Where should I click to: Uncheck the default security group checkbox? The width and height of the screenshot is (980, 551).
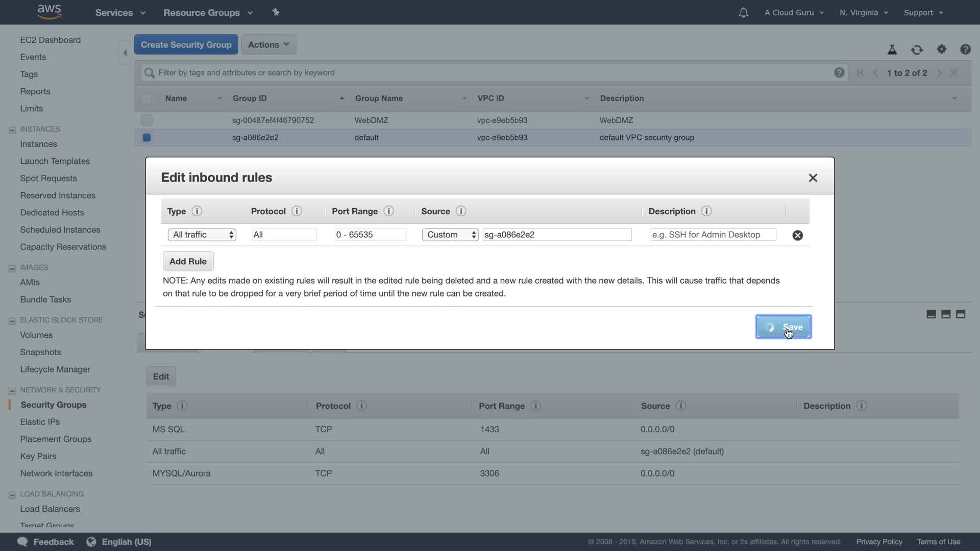tap(146, 137)
